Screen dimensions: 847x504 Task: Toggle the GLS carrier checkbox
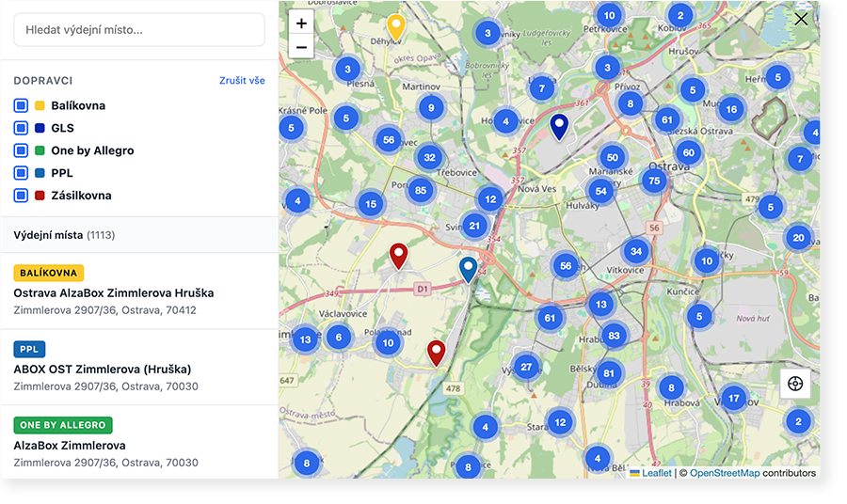pyautogui.click(x=21, y=128)
